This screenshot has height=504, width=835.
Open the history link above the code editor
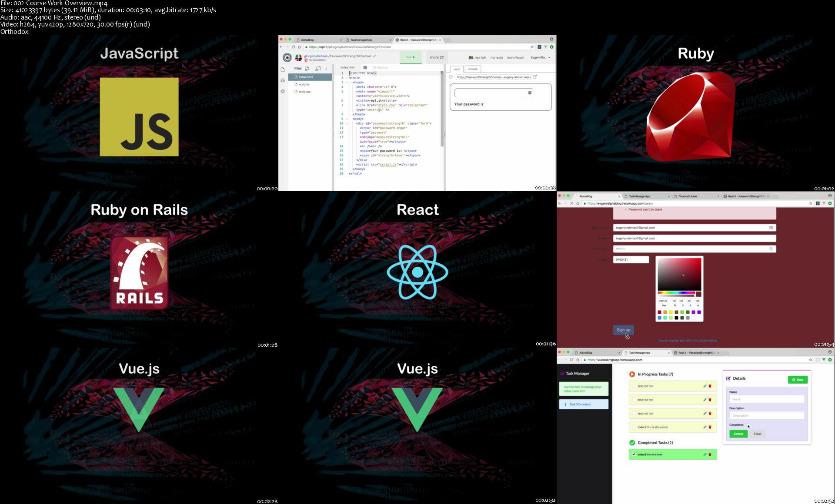pos(380,67)
